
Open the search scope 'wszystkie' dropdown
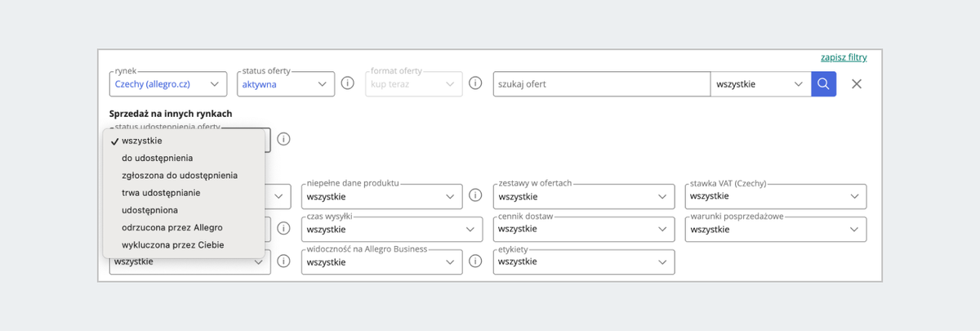759,84
